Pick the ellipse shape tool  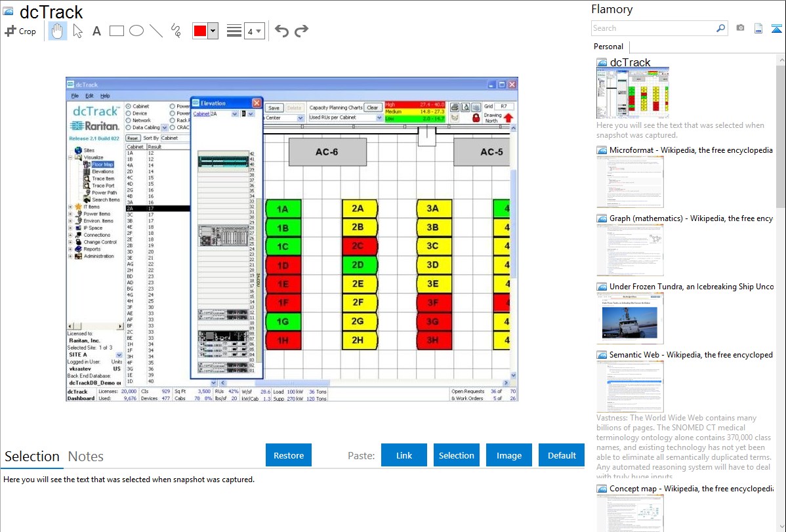136,31
